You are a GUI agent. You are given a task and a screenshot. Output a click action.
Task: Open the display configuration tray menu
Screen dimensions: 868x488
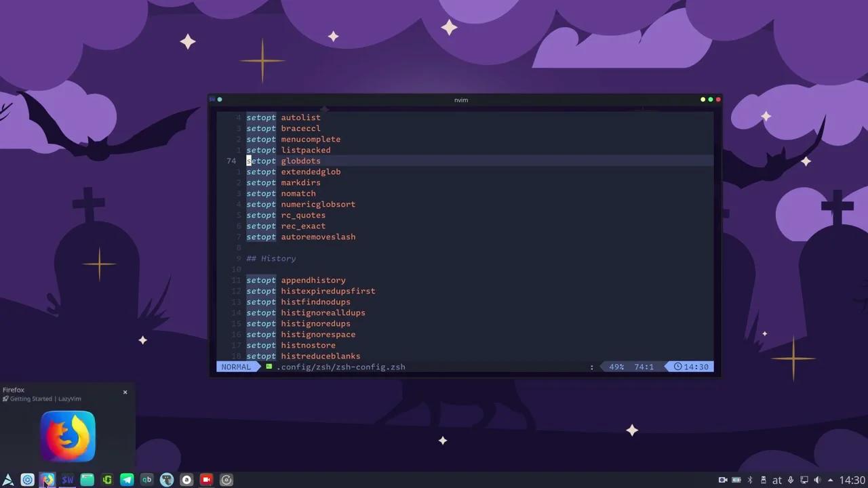tap(804, 480)
